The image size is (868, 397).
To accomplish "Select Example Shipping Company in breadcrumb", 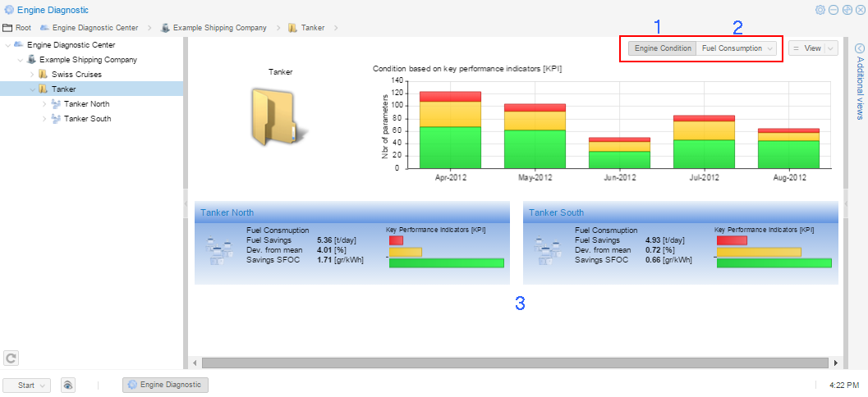I will click(x=219, y=28).
